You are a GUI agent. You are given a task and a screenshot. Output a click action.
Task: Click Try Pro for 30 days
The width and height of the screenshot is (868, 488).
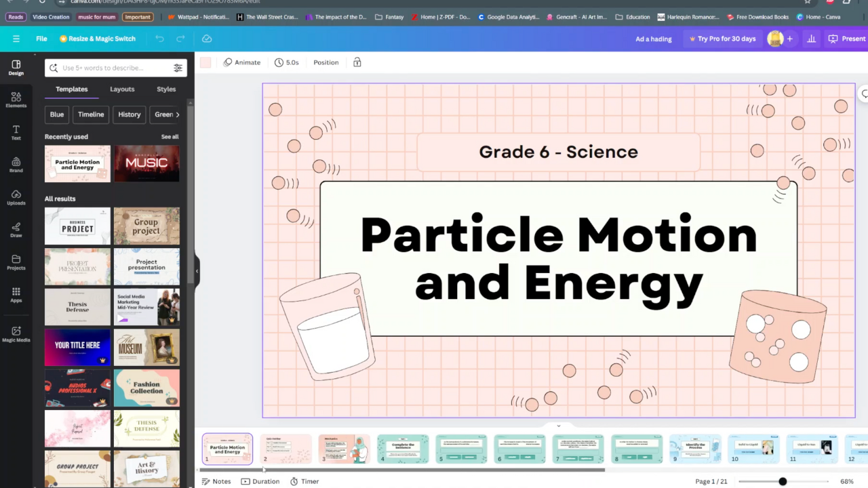tap(722, 39)
